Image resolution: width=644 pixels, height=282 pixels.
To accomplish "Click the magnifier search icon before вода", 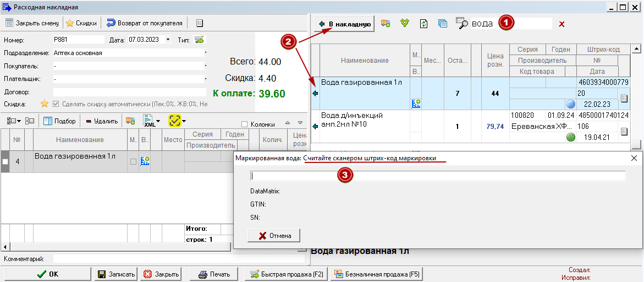I will click(462, 24).
